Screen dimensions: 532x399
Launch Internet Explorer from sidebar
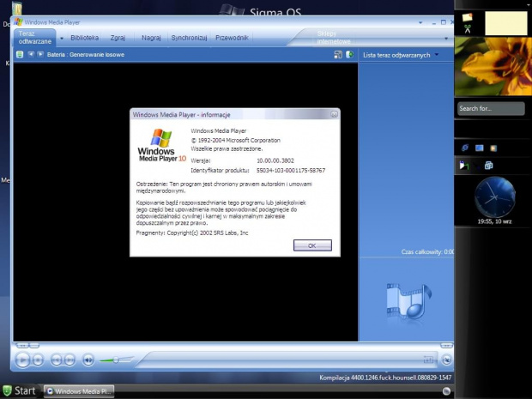[x=465, y=148]
